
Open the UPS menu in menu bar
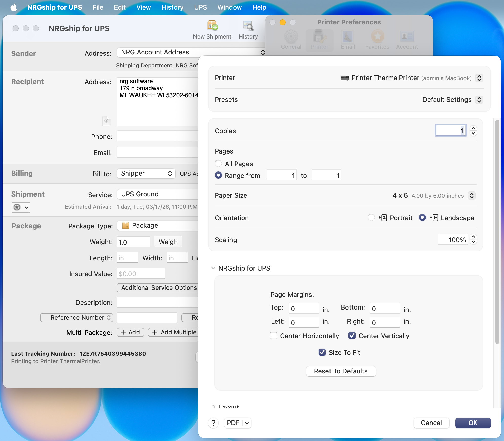[200, 7]
